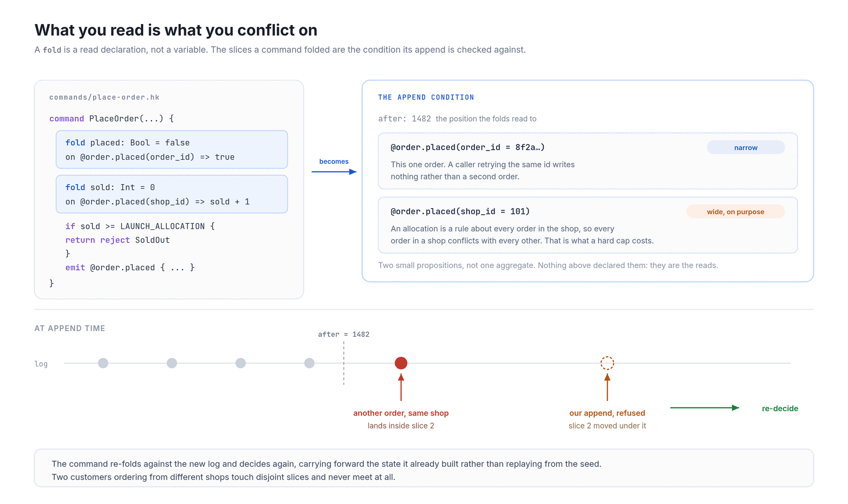
Task: Click the 'fold placed: Bool = false' code block
Action: 172,149
